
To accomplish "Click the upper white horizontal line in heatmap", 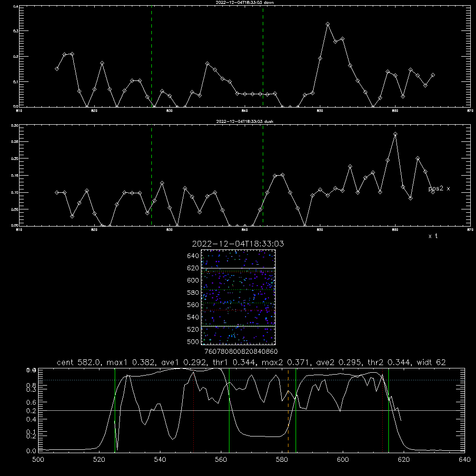I will coord(238,268).
